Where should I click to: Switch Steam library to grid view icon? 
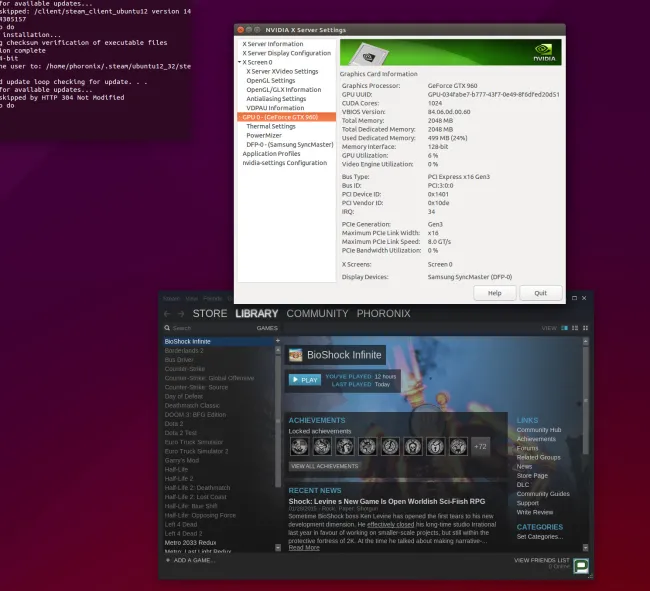click(x=585, y=328)
